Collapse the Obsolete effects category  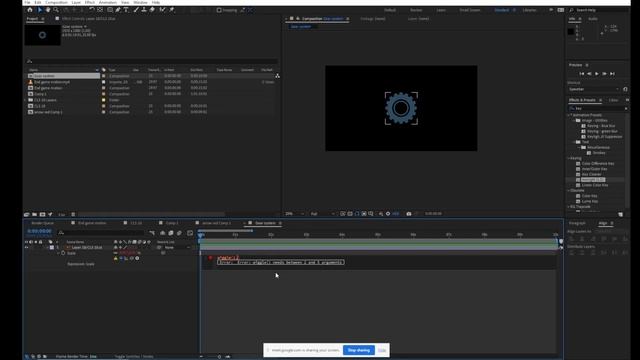(x=568, y=191)
